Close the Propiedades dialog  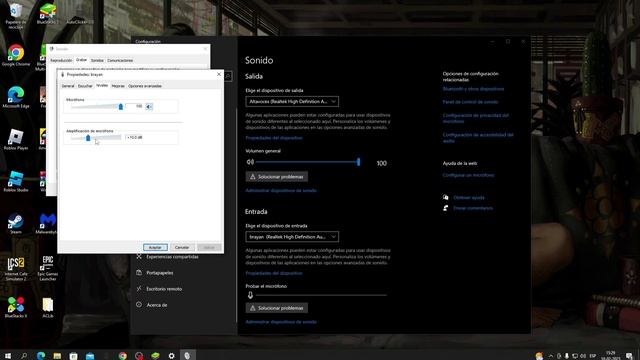click(219, 74)
